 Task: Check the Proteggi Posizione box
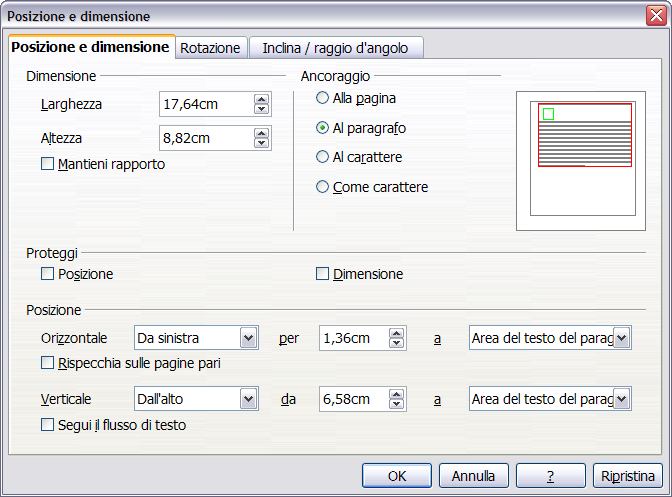pyautogui.click(x=48, y=274)
